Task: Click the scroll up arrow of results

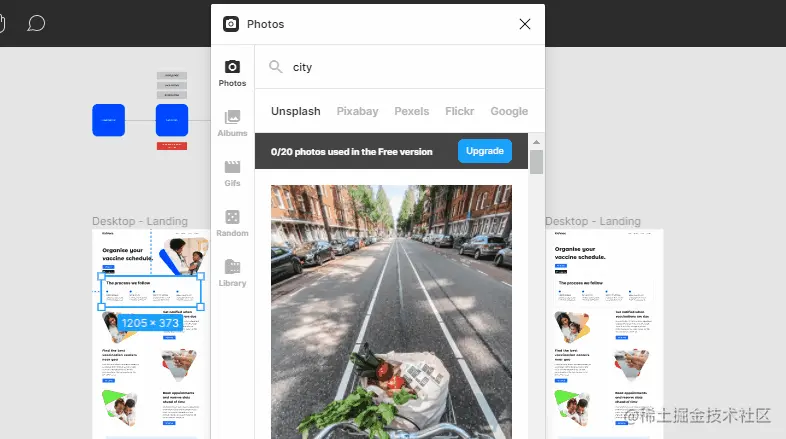Action: pyautogui.click(x=536, y=142)
